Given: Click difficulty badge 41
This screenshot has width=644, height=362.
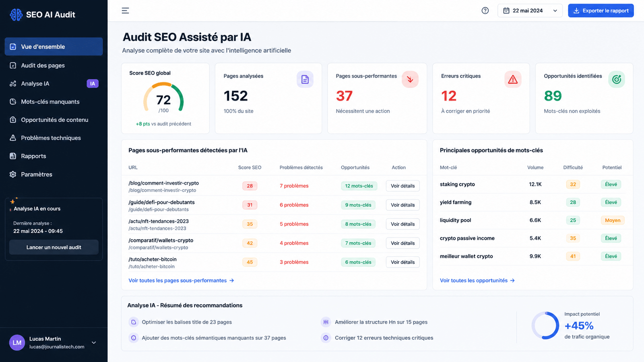Looking at the screenshot, I should [x=573, y=256].
